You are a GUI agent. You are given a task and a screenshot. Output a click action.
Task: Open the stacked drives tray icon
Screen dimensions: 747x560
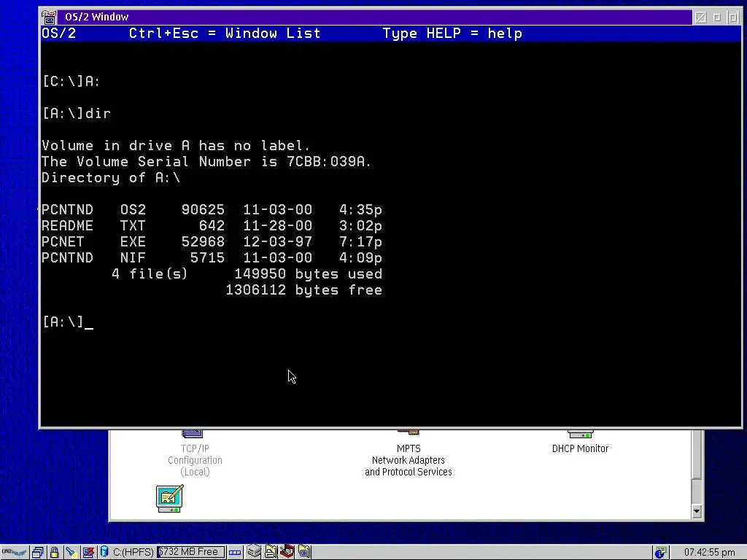254,552
